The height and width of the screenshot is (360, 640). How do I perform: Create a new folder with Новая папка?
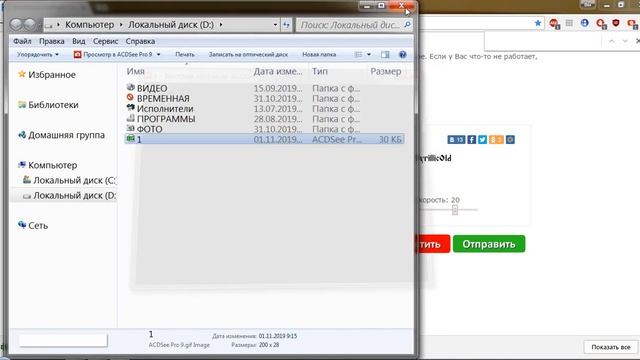click(319, 54)
